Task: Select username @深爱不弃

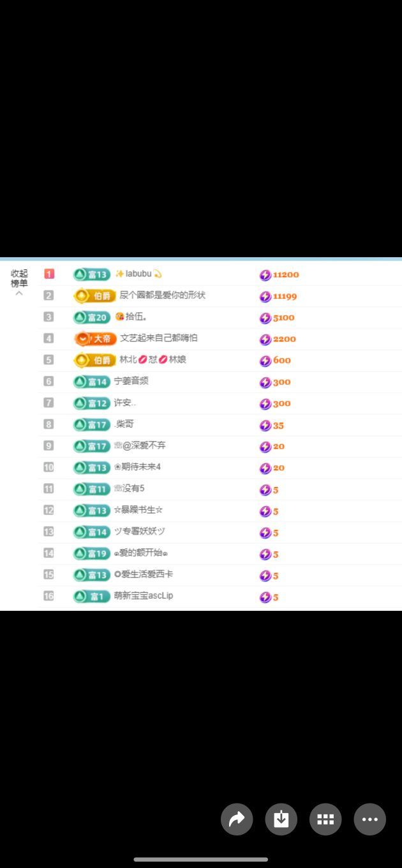Action: pyautogui.click(x=144, y=445)
